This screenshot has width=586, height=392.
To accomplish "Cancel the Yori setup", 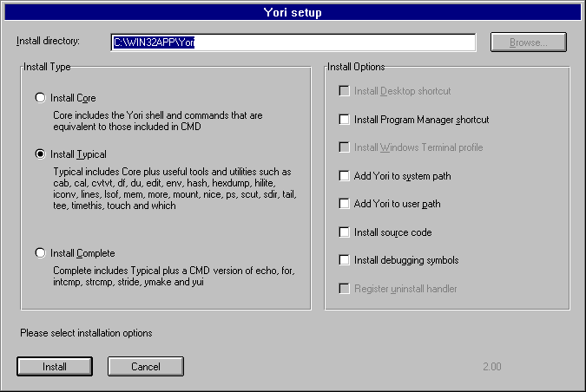I will (x=146, y=367).
